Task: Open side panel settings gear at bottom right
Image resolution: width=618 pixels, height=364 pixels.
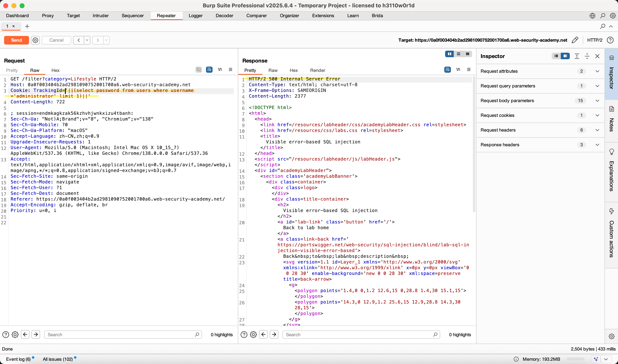Action: [611, 336]
